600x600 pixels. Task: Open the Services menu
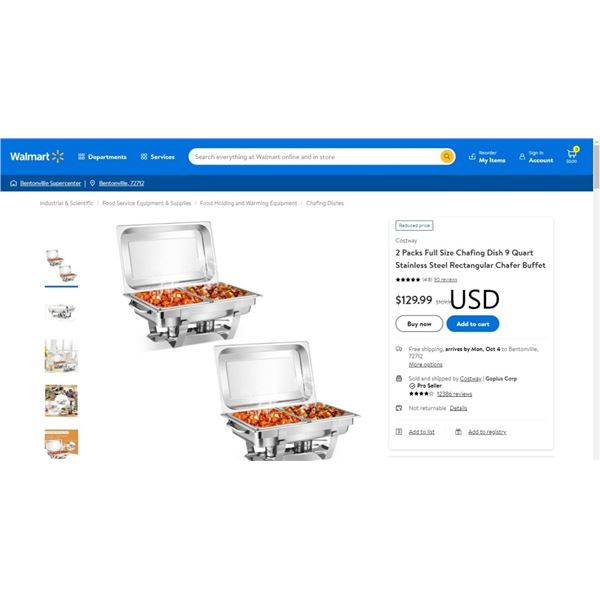pyautogui.click(x=157, y=157)
